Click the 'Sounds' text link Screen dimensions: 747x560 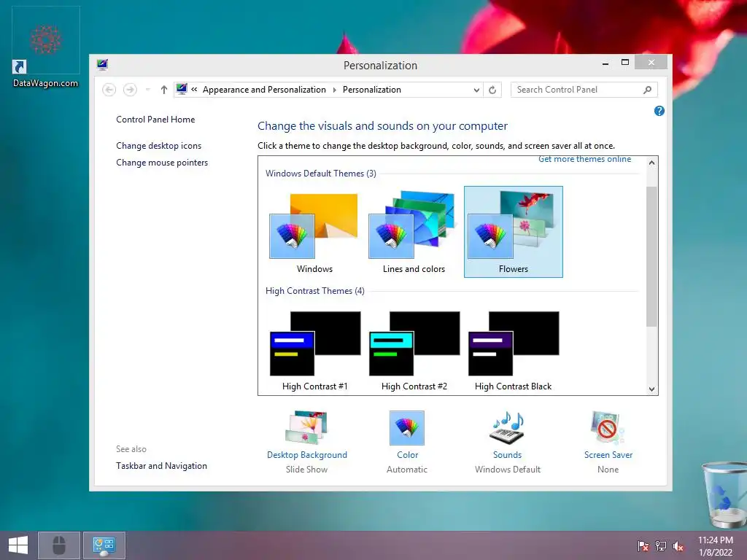[508, 455]
